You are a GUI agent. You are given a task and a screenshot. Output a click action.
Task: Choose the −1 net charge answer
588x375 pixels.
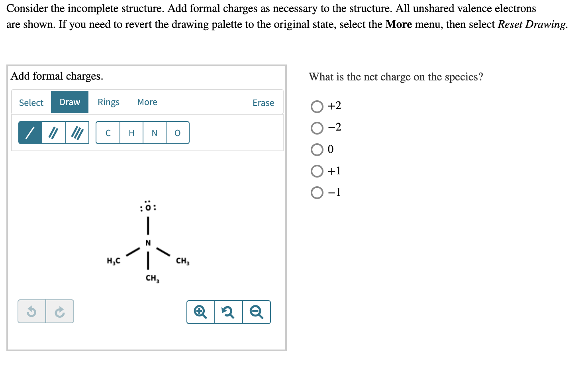317,192
